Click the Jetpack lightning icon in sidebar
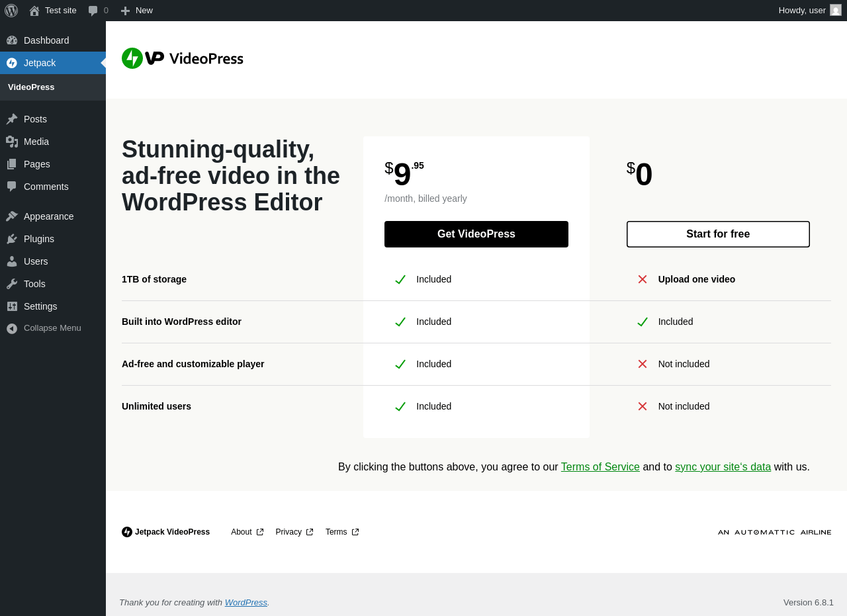This screenshot has width=847, height=616. (x=12, y=63)
